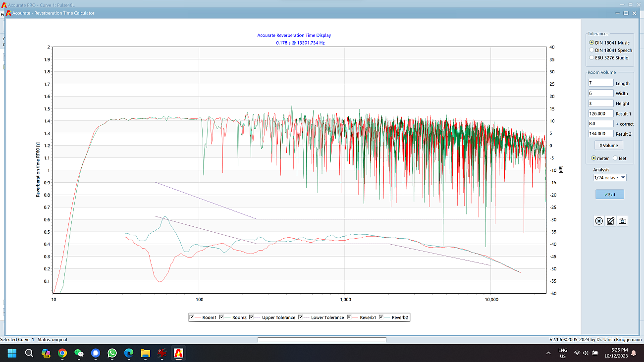Click the room Width input field
Screen dimensions: 644x362
(x=601, y=93)
